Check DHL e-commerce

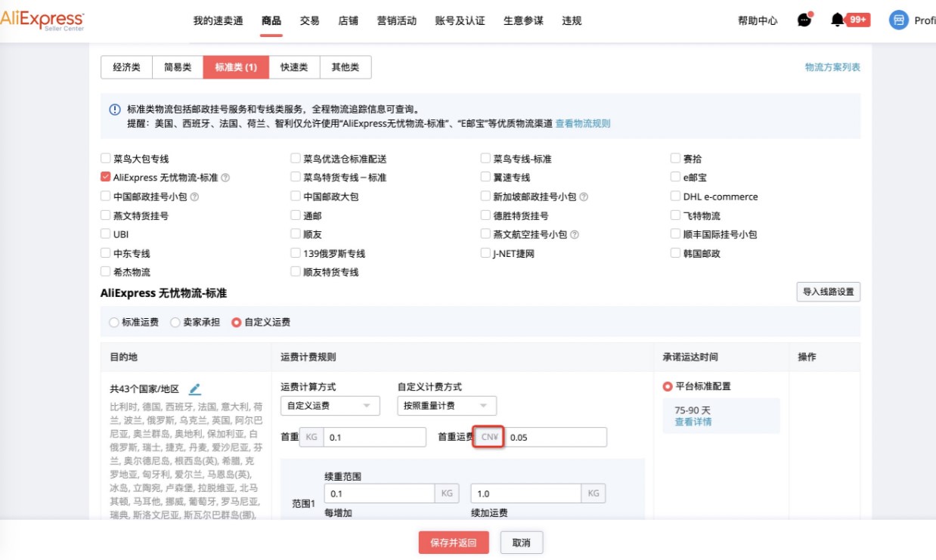pyautogui.click(x=676, y=196)
